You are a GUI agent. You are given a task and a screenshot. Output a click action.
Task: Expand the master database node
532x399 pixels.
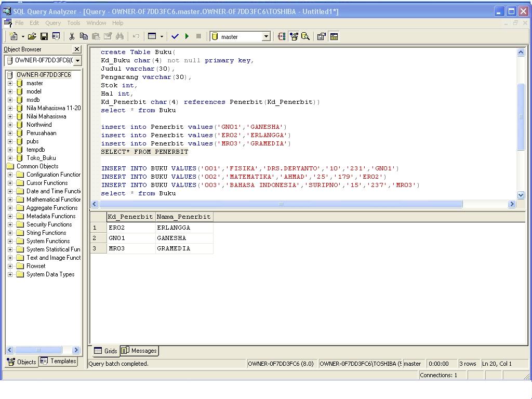tap(10, 83)
